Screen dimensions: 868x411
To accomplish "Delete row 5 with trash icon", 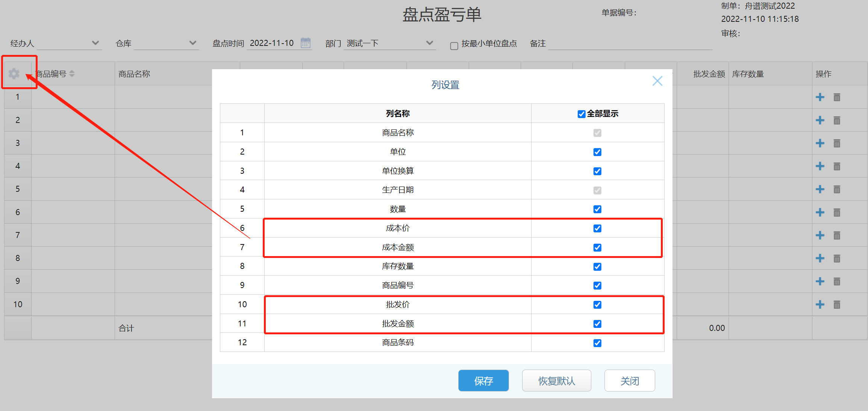I will tap(837, 189).
